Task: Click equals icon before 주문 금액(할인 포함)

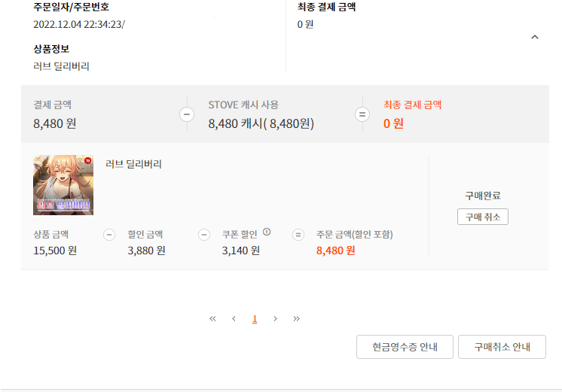Action: point(298,235)
